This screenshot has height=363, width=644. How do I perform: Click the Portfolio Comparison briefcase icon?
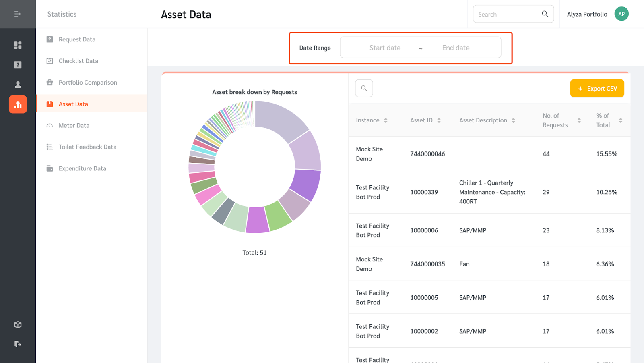(50, 83)
